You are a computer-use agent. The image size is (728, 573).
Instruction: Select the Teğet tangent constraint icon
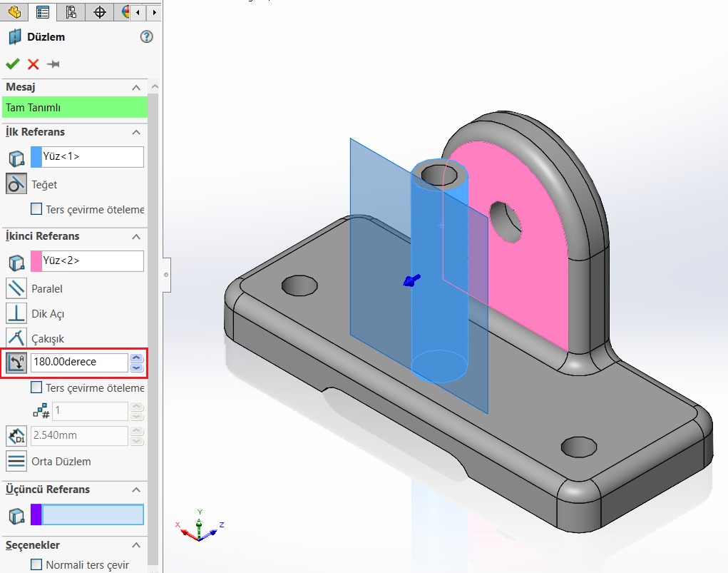coord(16,184)
